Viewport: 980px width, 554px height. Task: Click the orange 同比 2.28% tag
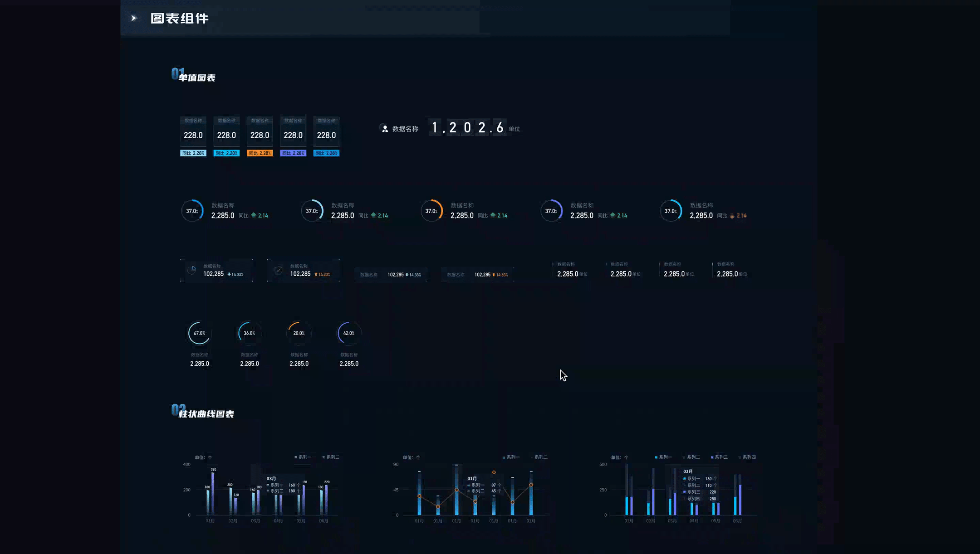pyautogui.click(x=260, y=153)
